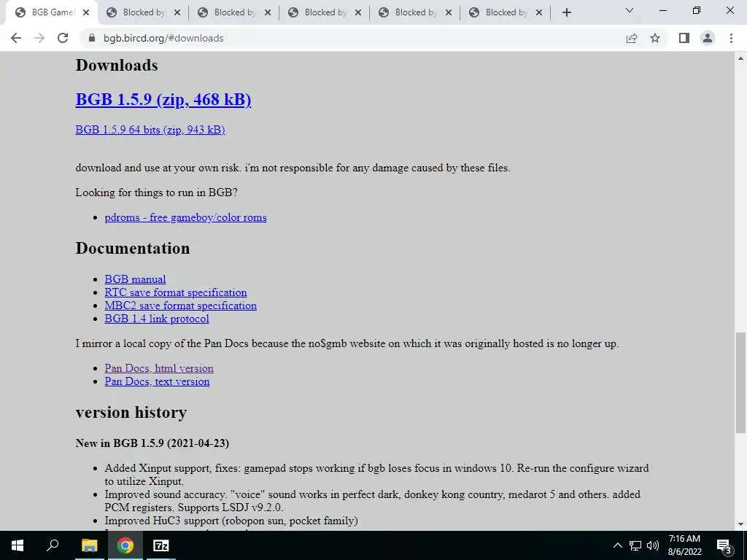Close the last Blocked by tab
747x560 pixels.
pos(539,13)
